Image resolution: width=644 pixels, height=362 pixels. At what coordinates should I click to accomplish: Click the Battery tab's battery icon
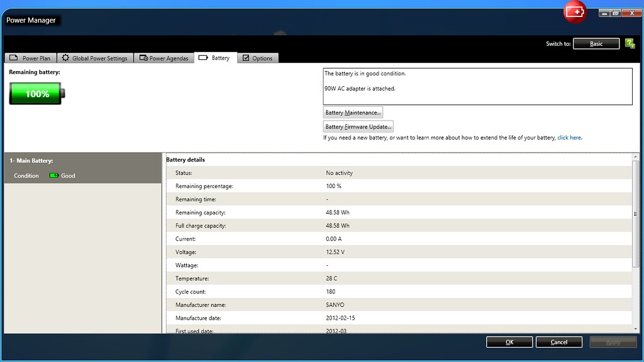[x=203, y=57]
